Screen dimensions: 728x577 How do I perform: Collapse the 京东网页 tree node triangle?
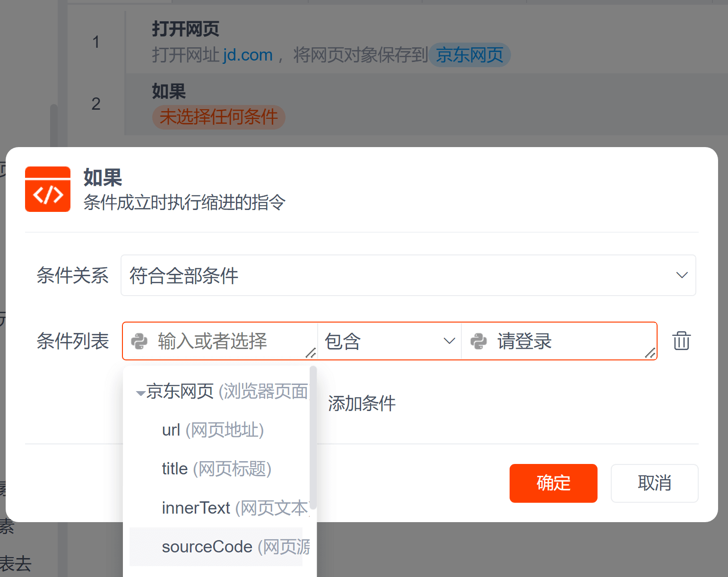(140, 393)
